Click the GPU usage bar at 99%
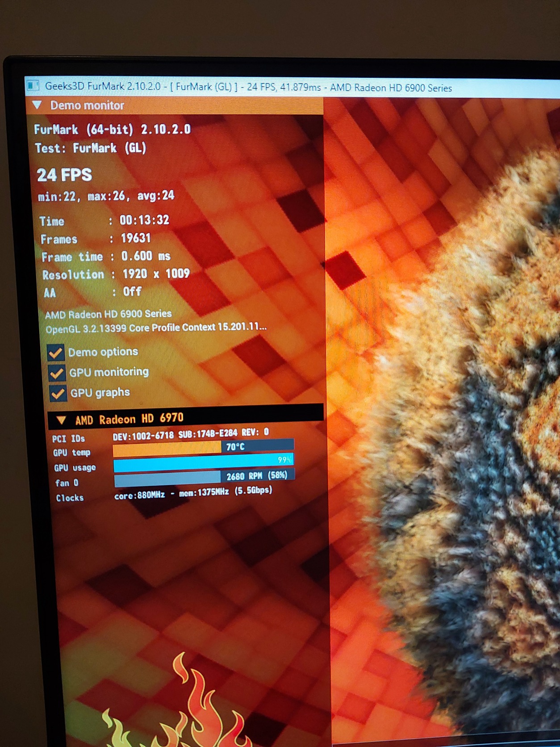Image resolution: width=560 pixels, height=747 pixels. [204, 463]
